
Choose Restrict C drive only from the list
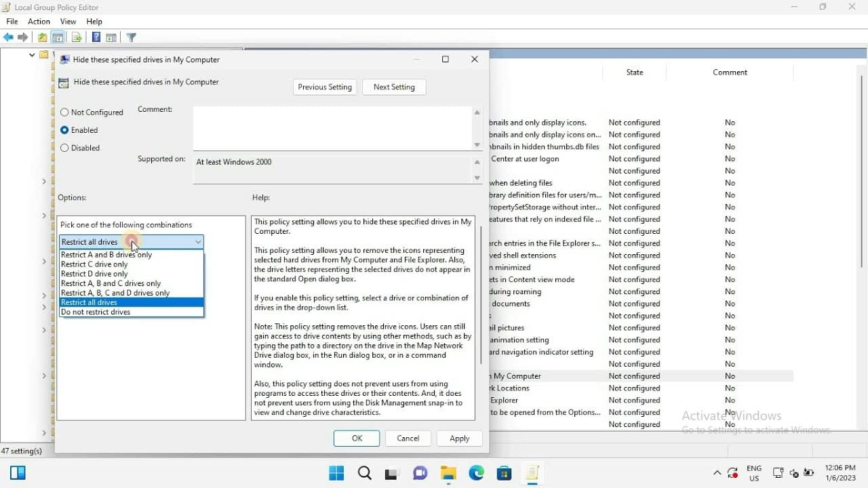click(94, 264)
